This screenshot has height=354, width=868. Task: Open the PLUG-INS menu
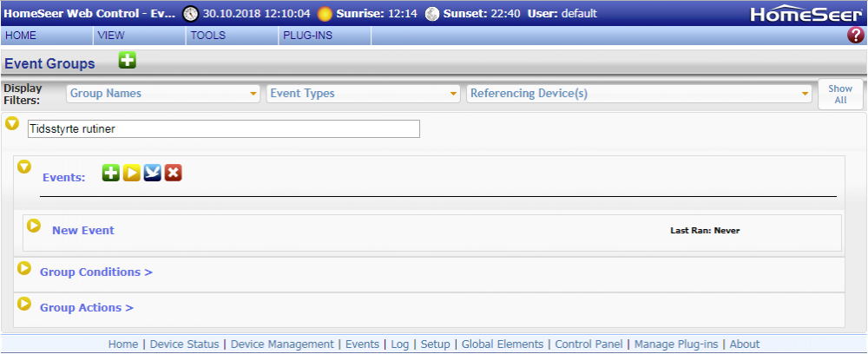coord(307,36)
